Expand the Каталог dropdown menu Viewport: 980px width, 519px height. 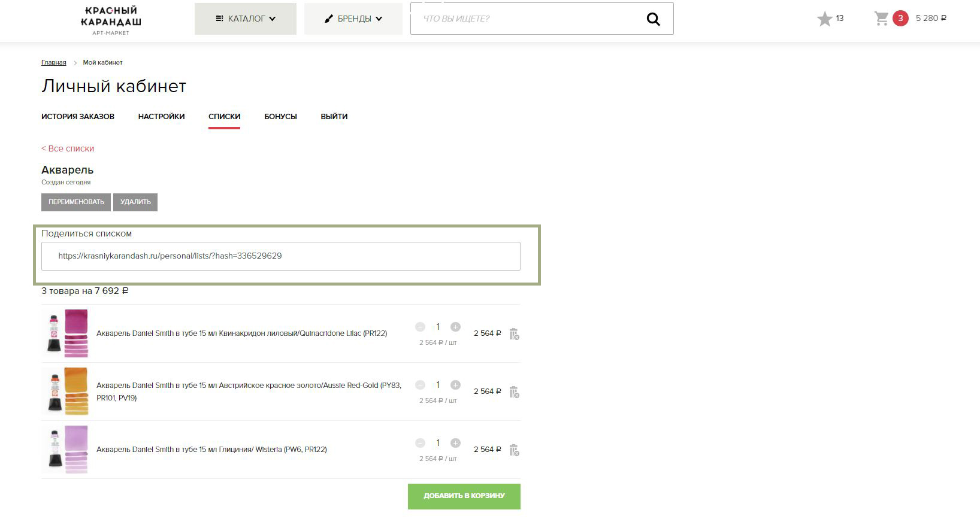(246, 19)
